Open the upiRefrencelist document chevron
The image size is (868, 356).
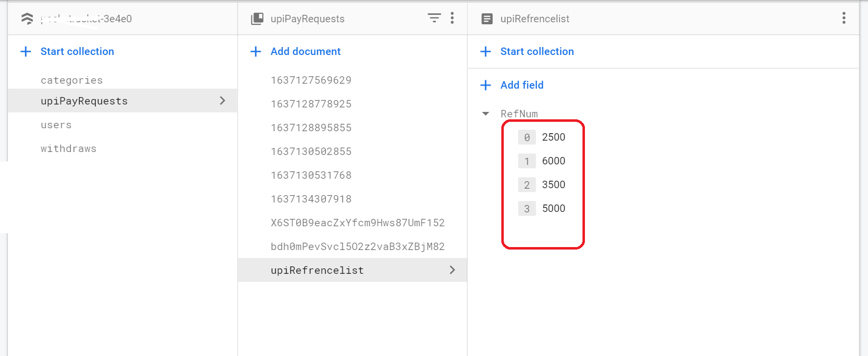(x=452, y=270)
